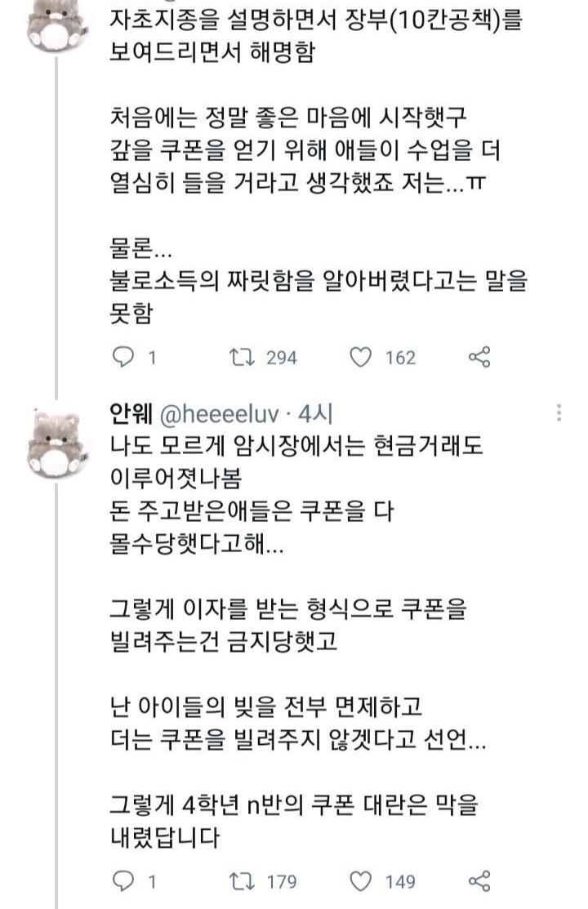Image resolution: width=588 pixels, height=909 pixels.
Task: Click the 179 retweet count
Action: pos(282,881)
